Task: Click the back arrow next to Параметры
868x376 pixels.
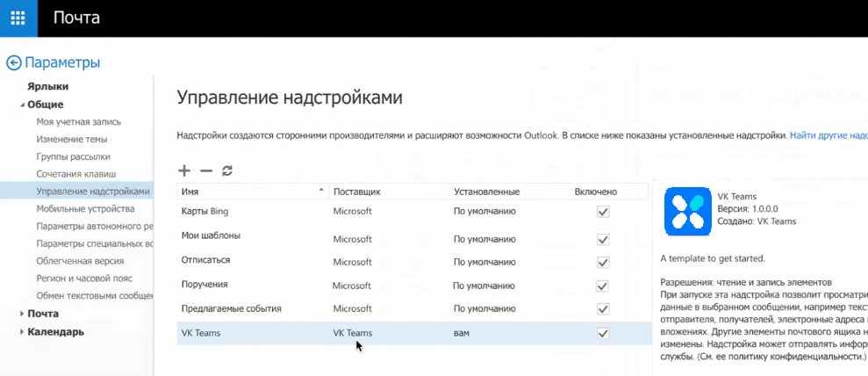Action: pyautogui.click(x=13, y=62)
